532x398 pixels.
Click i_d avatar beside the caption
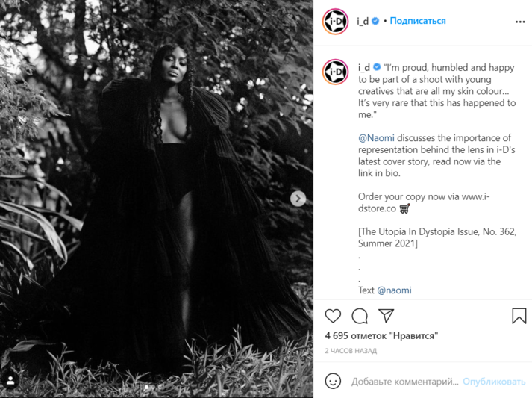335,72
